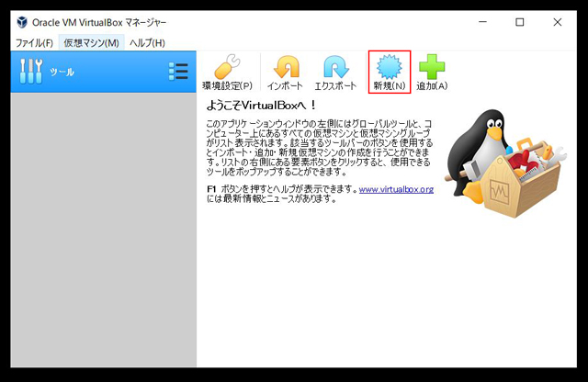588x382 pixels.
Task: Open the 仮想マシン(M) menu
Action: (91, 43)
